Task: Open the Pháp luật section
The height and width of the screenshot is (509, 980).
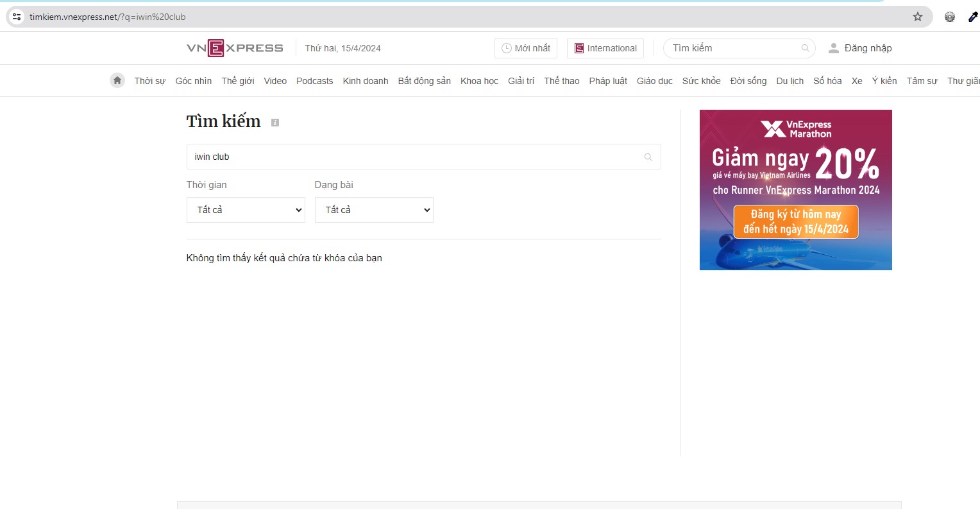Action: (608, 81)
